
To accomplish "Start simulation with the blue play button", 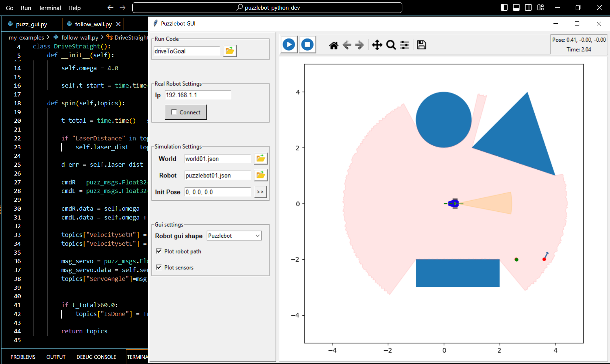I will [289, 45].
